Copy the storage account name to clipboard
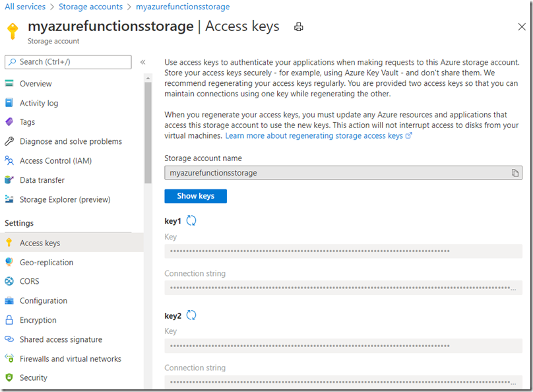533x392 pixels. point(515,173)
